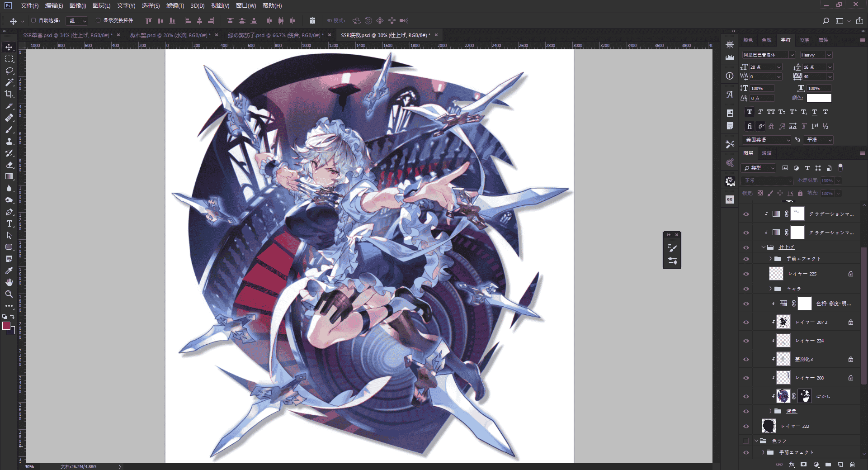The image size is (868, 470).
Task: Select the Hand tool
Action: click(9, 282)
